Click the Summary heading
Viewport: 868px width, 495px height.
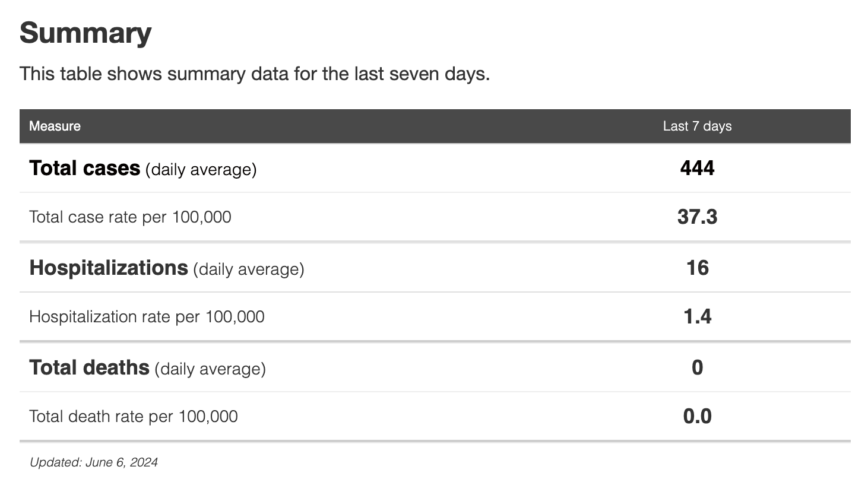pos(85,33)
